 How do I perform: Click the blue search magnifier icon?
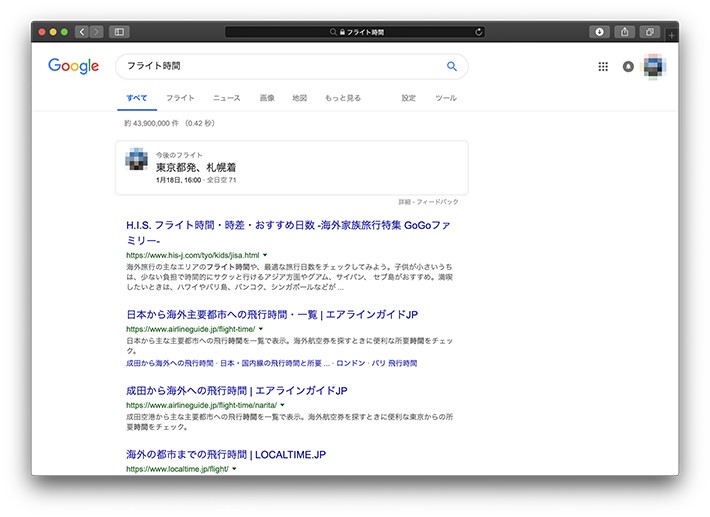pyautogui.click(x=451, y=66)
